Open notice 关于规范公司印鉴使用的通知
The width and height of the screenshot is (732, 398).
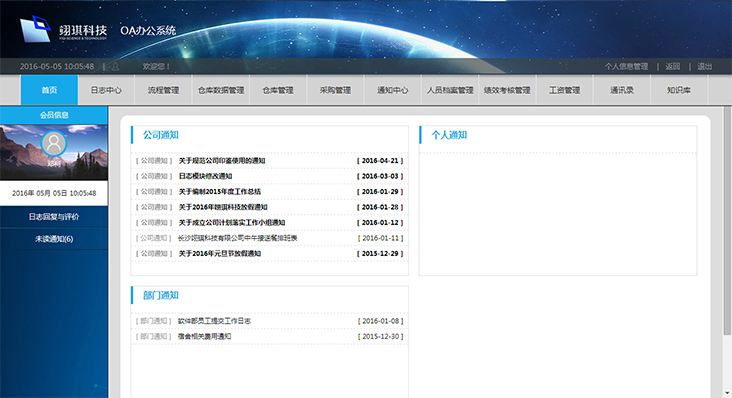pos(222,161)
